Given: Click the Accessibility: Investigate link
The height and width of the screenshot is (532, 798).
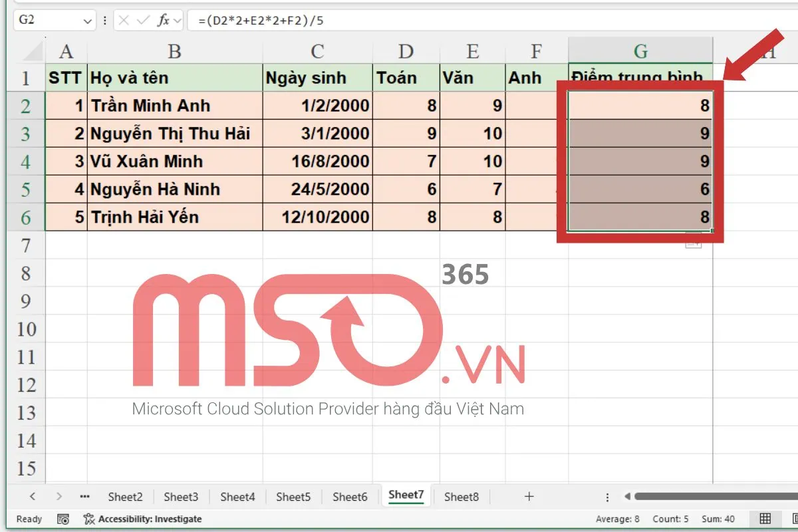Looking at the screenshot, I should (x=150, y=519).
